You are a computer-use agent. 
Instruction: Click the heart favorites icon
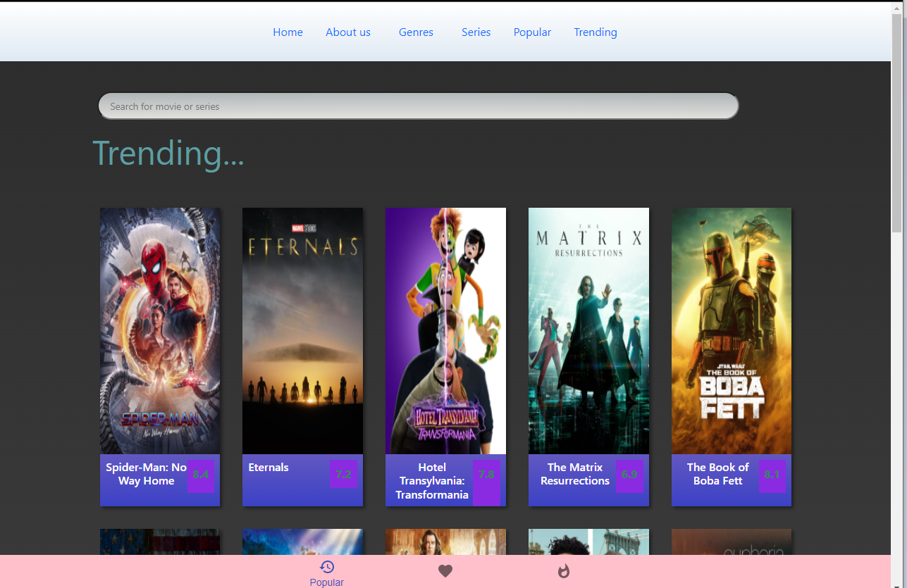coord(445,571)
